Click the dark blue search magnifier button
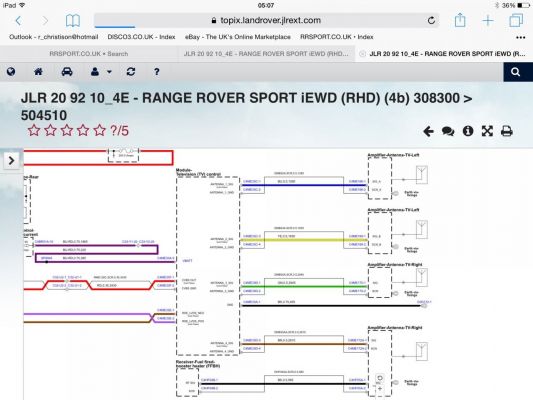 516,72
